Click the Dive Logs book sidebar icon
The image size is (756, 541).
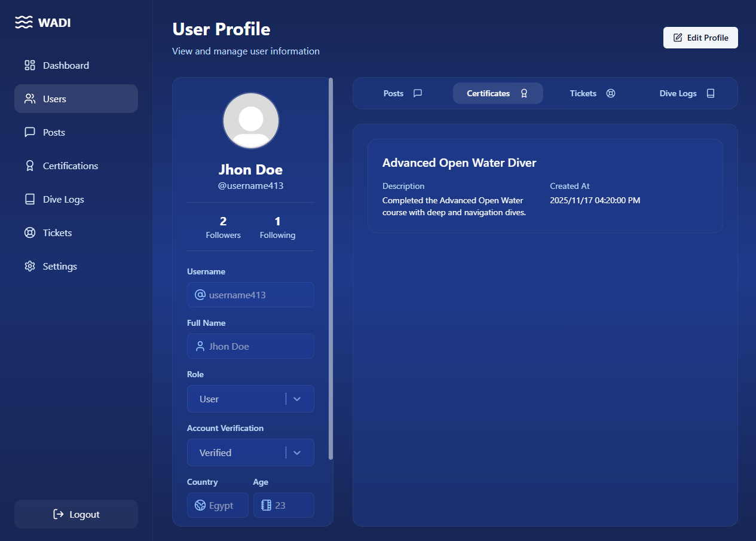click(30, 200)
